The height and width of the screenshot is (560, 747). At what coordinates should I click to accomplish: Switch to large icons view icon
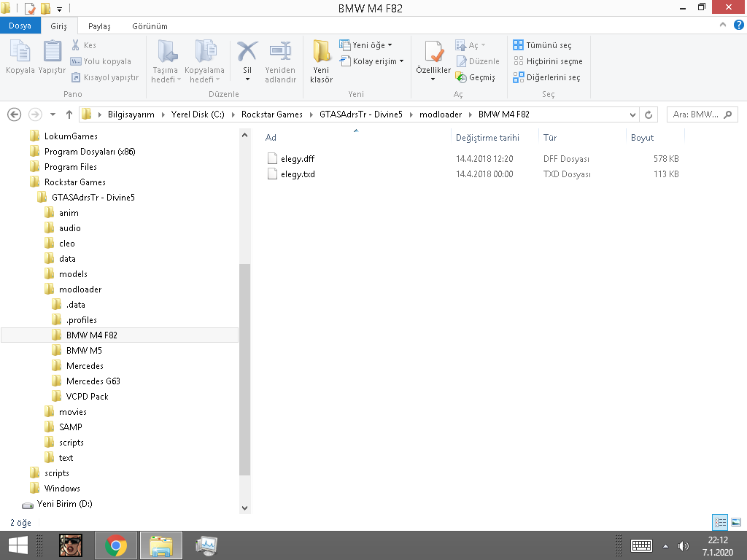pos(736,522)
